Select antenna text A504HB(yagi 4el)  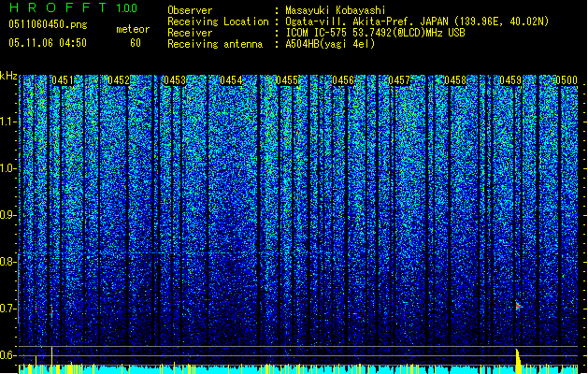pos(330,44)
